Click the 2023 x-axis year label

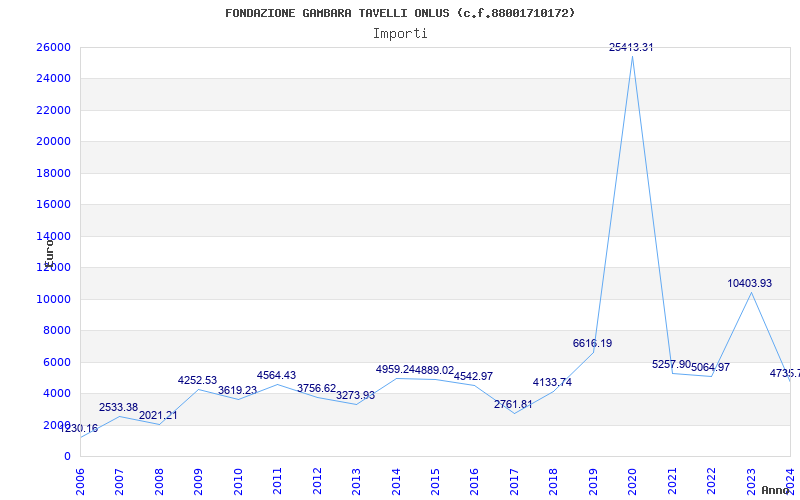tap(751, 482)
